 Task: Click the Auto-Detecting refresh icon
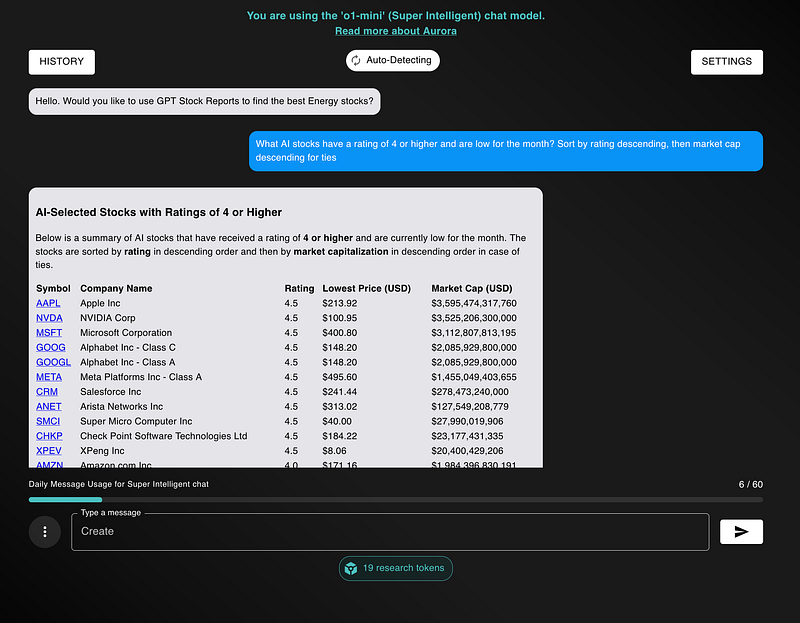pyautogui.click(x=356, y=60)
